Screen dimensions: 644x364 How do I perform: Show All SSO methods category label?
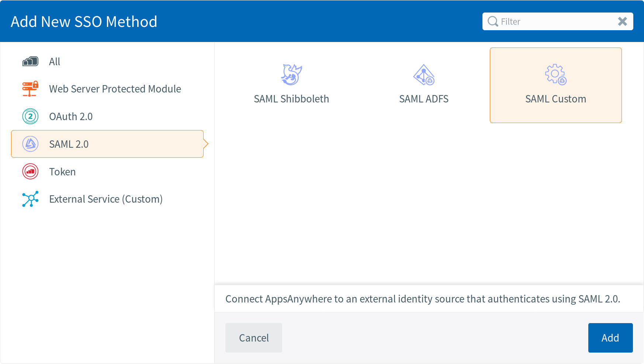tap(55, 62)
